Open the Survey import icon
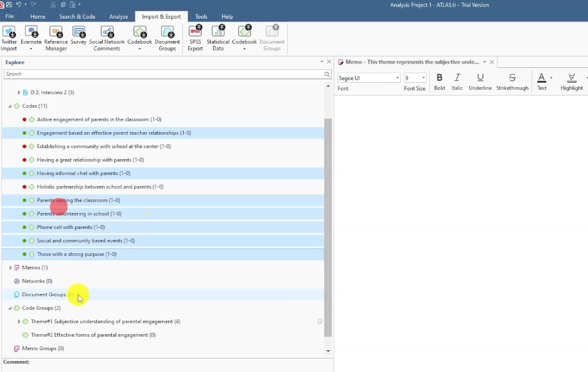Viewport: 588px width, 372px height. [x=78, y=32]
